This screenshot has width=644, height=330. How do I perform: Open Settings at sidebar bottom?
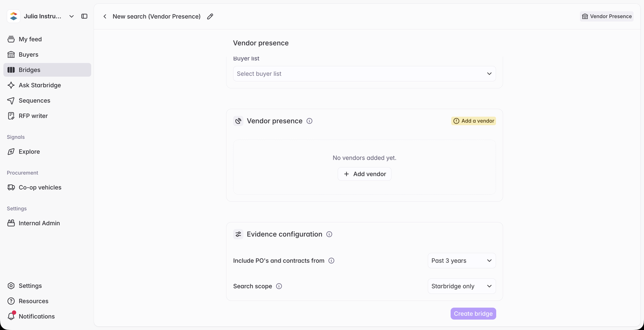(x=47, y=286)
